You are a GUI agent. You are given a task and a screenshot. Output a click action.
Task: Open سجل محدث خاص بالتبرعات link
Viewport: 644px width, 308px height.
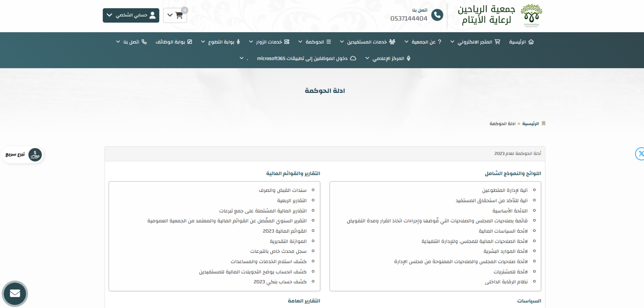(278, 251)
